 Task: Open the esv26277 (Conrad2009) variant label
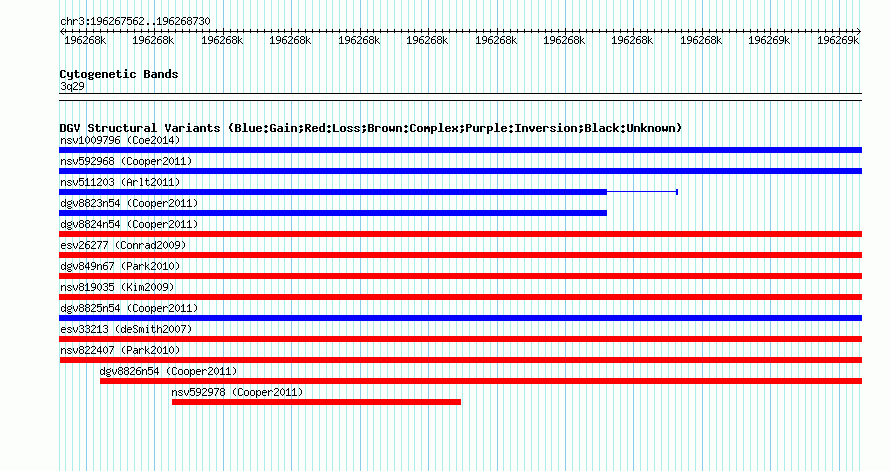[x=123, y=245]
